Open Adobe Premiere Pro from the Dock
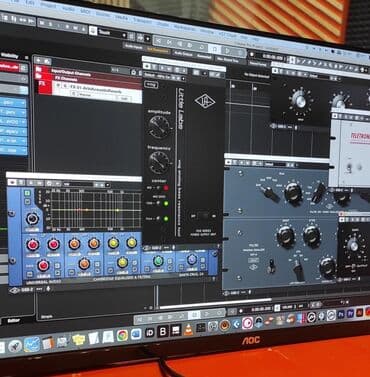 [350, 313]
